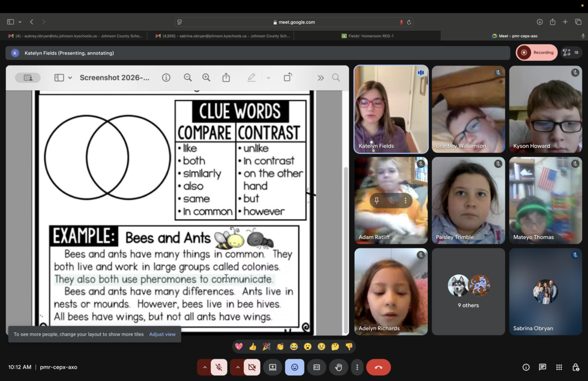588x381 pixels.
Task: Show the participants list with 18 people
Action: pos(571,52)
